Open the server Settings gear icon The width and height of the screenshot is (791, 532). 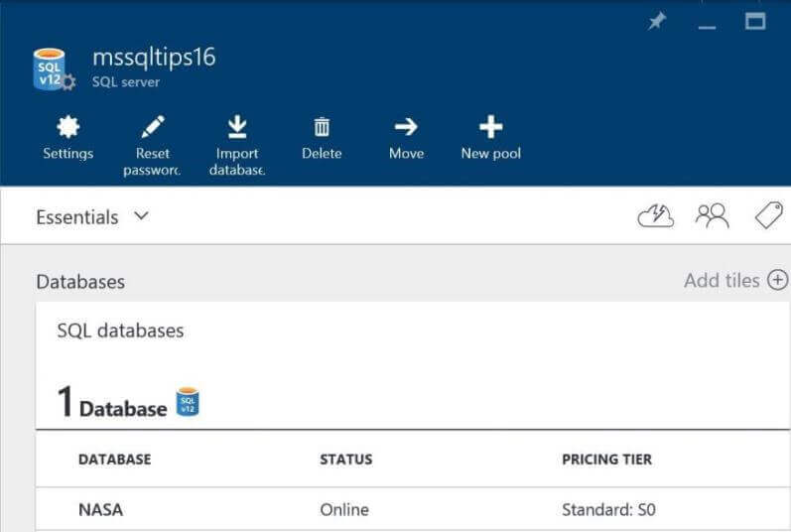coord(68,126)
